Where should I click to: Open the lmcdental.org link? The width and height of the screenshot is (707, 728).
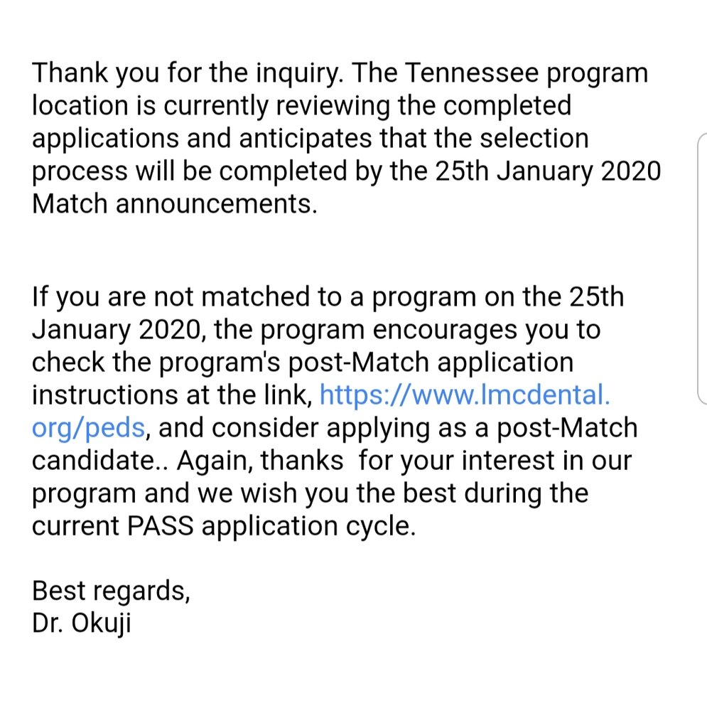pyautogui.click(x=465, y=395)
